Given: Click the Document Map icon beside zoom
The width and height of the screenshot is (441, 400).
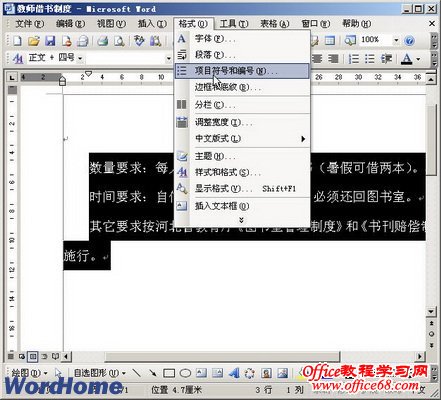Looking at the screenshot, I should pos(350,41).
